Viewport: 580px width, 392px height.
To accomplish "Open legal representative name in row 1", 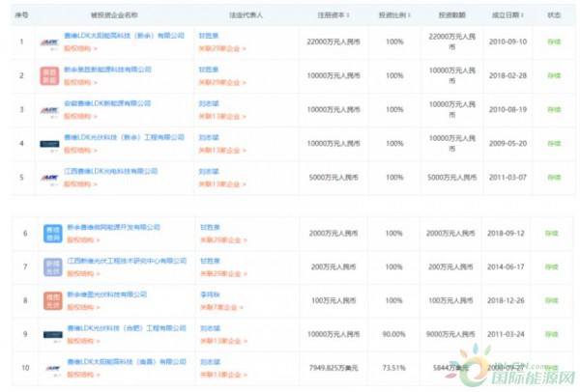I will pyautogui.click(x=209, y=36).
